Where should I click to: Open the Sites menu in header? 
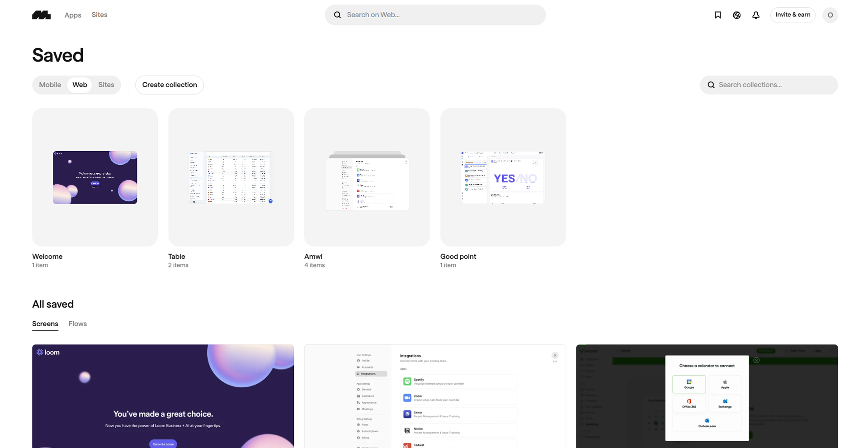click(99, 15)
